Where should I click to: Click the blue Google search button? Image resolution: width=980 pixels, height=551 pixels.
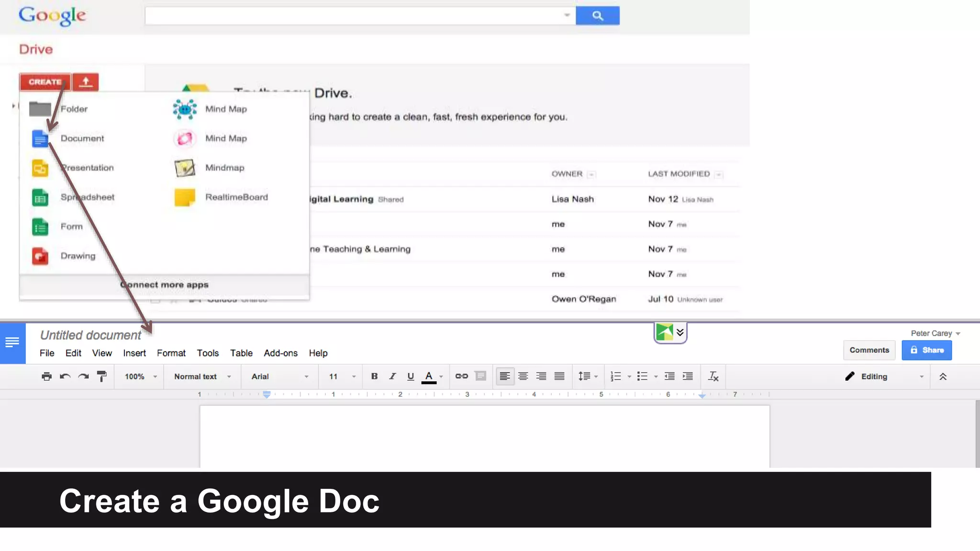(x=597, y=15)
